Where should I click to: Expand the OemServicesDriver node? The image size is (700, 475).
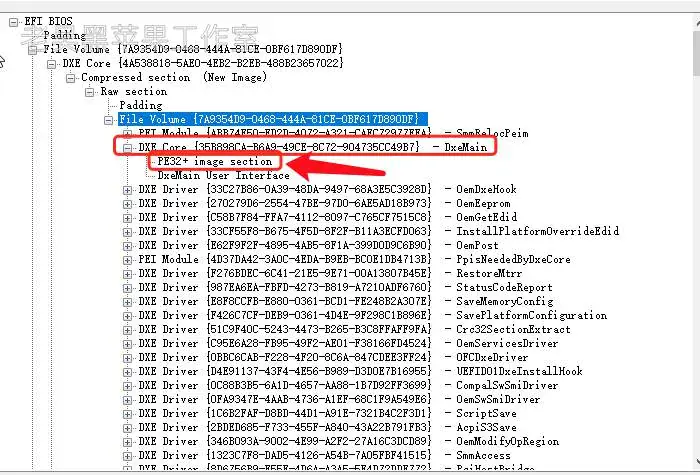tap(128, 344)
